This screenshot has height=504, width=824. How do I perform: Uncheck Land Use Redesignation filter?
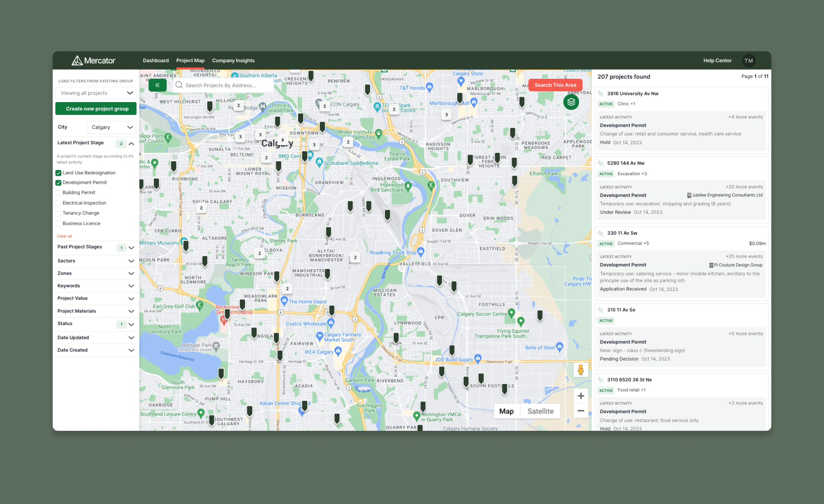coord(58,173)
